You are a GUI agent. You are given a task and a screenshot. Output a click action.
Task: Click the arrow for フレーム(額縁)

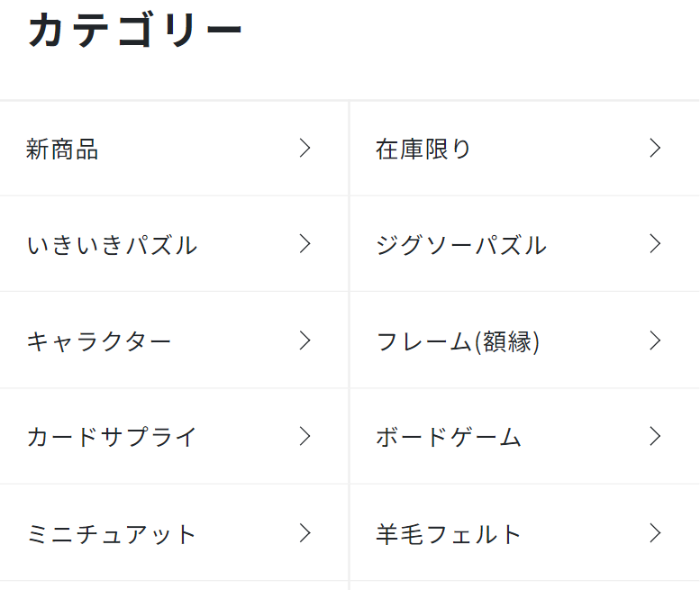[x=655, y=340]
